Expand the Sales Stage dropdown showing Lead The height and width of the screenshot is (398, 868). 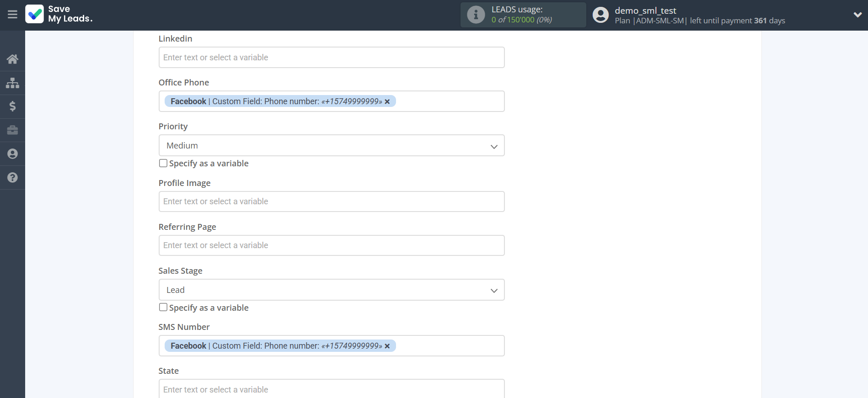(331, 290)
